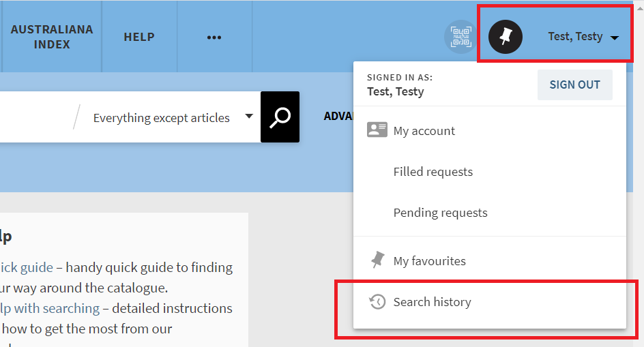The image size is (644, 347).
Task: Expand the Test, Testy user menu
Action: coord(583,37)
